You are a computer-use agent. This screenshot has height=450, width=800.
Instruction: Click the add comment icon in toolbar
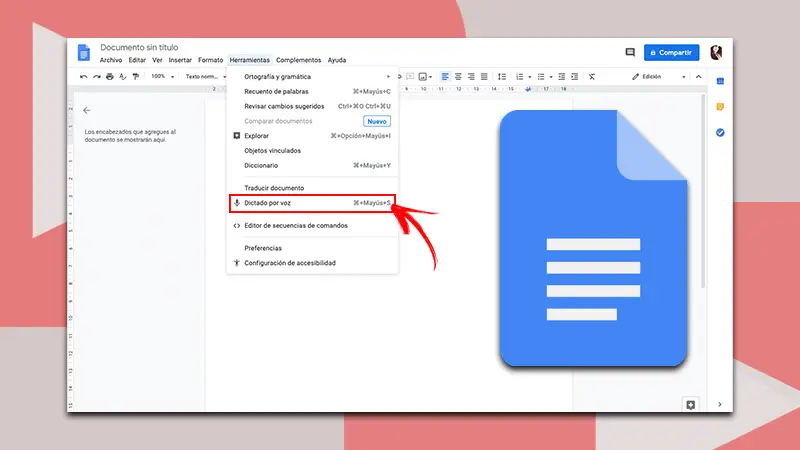[410, 77]
